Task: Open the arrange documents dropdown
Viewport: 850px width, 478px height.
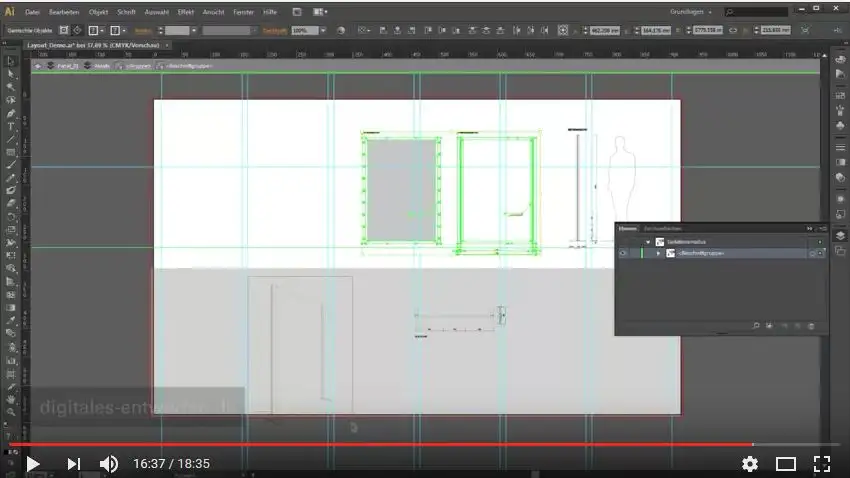Action: tap(320, 12)
